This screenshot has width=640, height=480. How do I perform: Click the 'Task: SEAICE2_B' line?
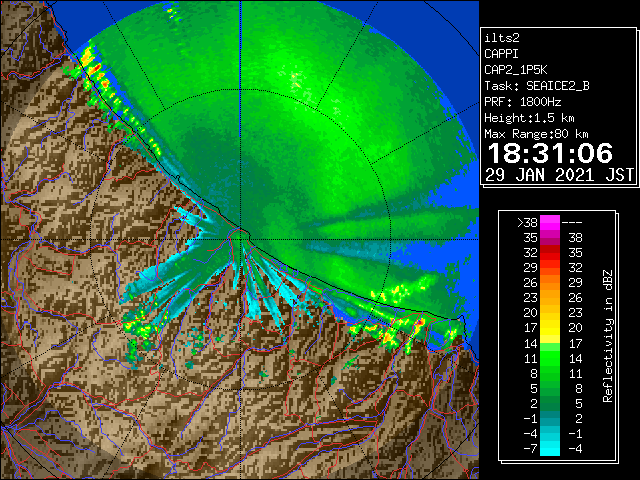tap(537, 86)
